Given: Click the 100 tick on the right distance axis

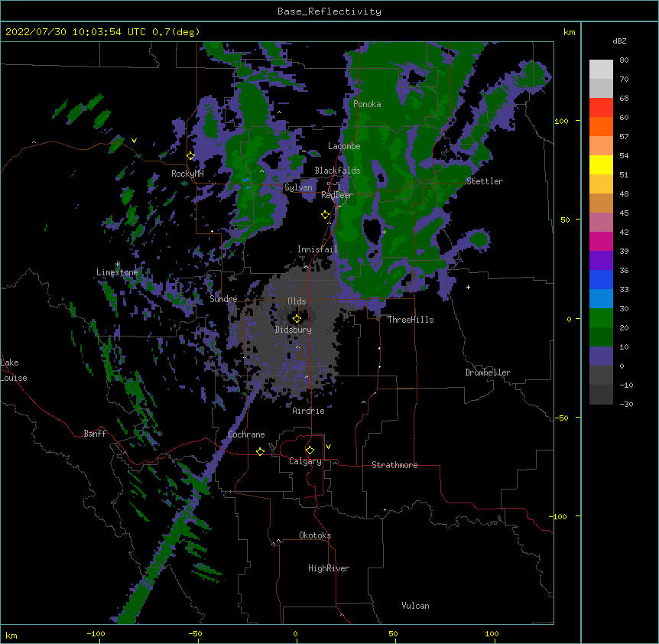Looking at the screenshot, I should coord(561,121).
